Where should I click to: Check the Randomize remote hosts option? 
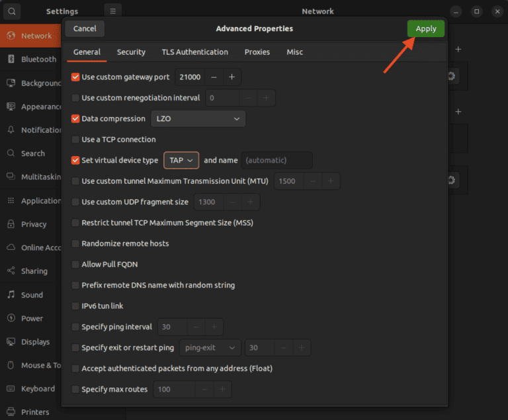[x=75, y=243]
